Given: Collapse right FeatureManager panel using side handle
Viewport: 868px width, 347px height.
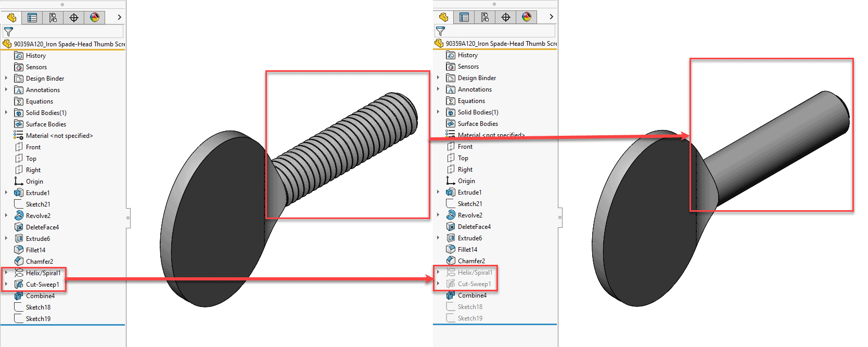Looking at the screenshot, I should pos(560,217).
